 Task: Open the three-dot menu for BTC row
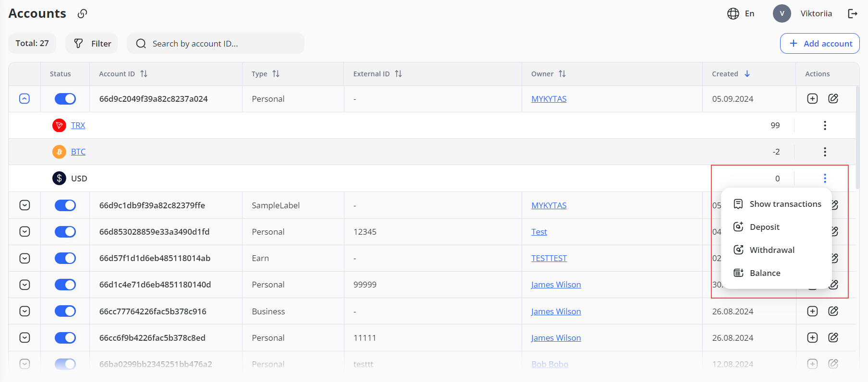[x=825, y=152]
